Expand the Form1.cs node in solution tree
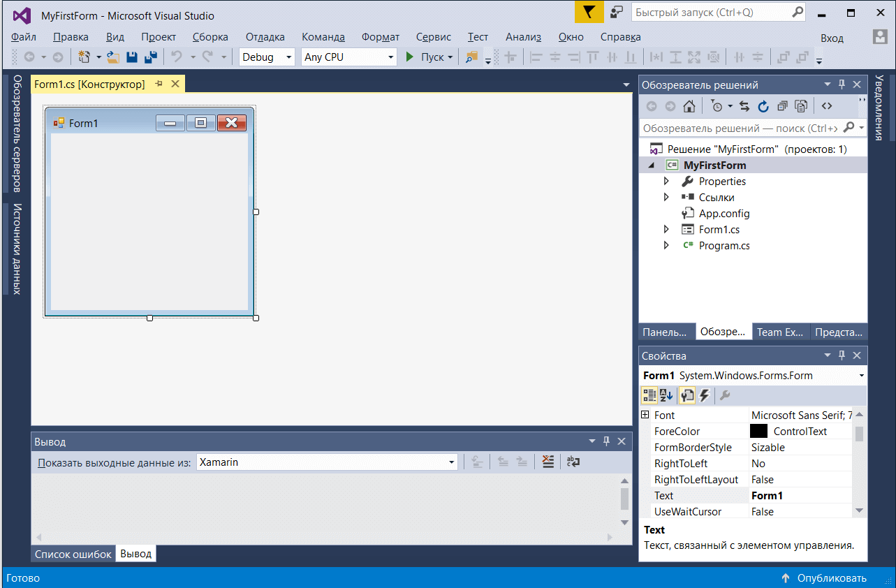 coord(666,230)
